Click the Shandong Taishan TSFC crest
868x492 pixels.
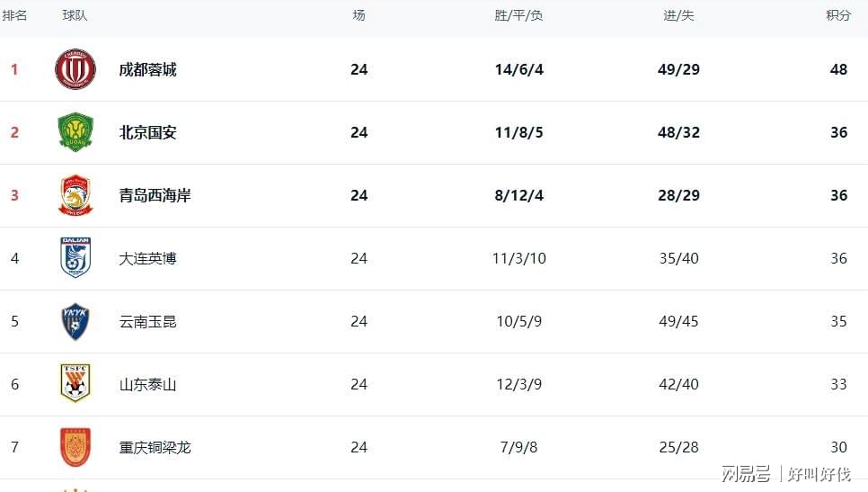coord(75,383)
